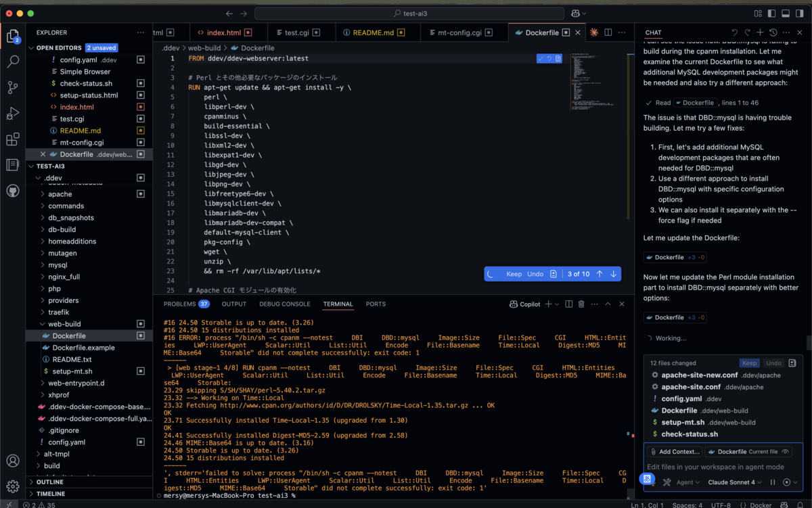Click the Docker language mode status item
812x508 pixels.
pyautogui.click(x=761, y=505)
